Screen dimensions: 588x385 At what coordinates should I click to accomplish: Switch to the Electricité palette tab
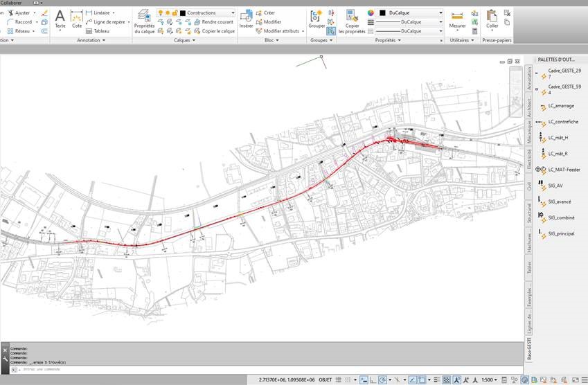(x=529, y=159)
